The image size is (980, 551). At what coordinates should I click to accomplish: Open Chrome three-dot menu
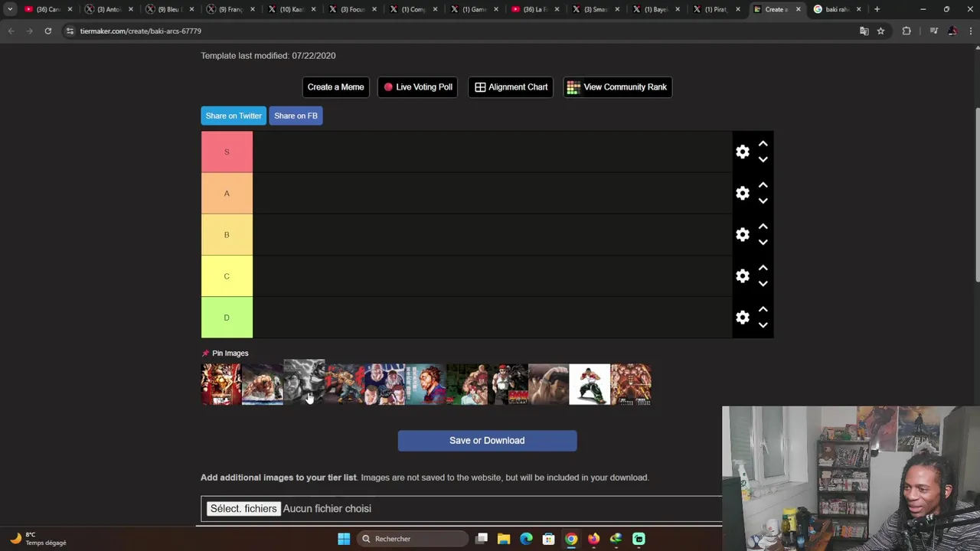[970, 31]
